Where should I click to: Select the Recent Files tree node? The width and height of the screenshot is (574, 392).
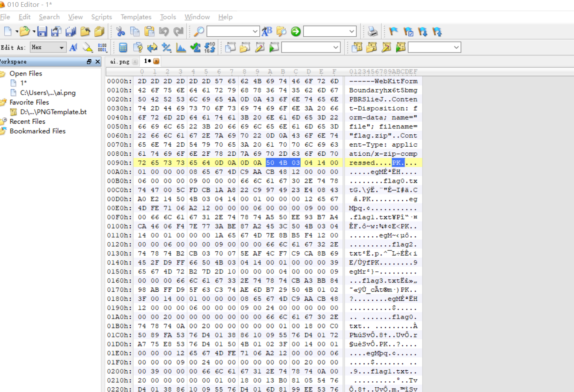[27, 121]
